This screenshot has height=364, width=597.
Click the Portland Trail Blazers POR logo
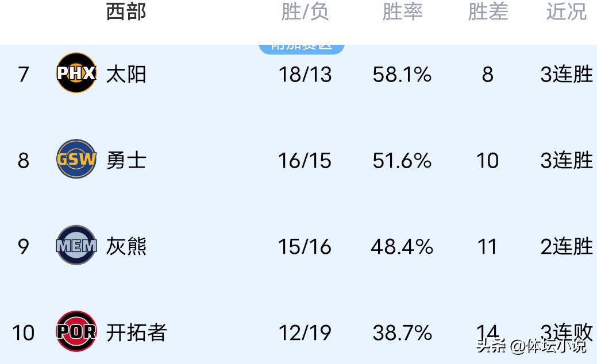[x=76, y=331]
